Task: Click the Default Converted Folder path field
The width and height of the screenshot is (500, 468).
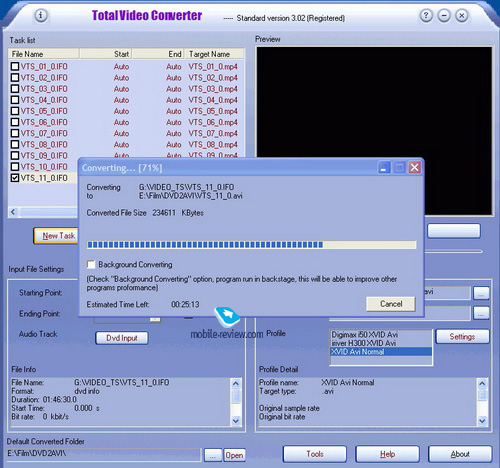Action: 104,454
